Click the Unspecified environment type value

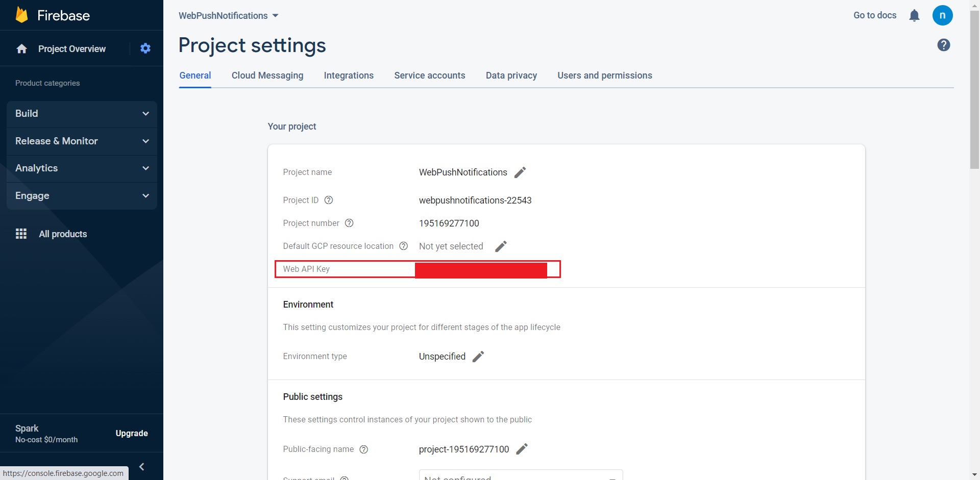442,357
